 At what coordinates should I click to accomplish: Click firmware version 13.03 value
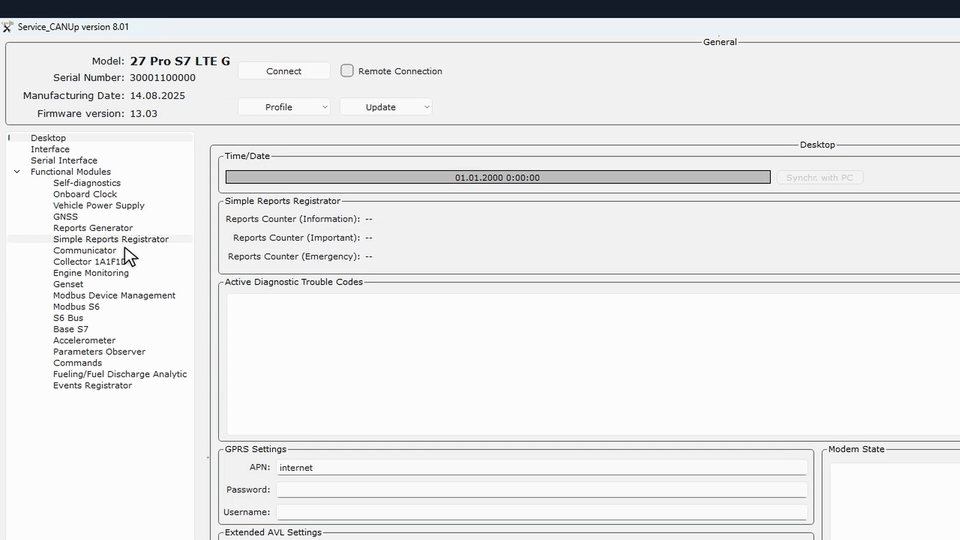[143, 113]
